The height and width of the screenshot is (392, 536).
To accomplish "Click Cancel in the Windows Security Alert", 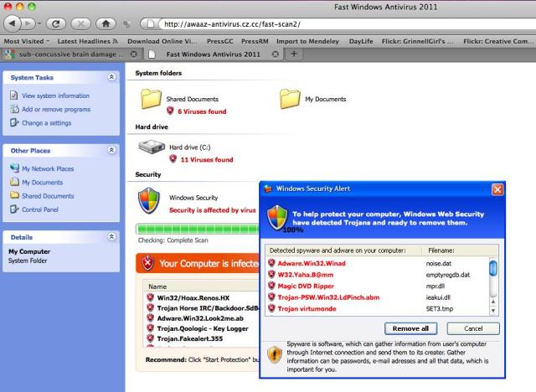I will (473, 328).
